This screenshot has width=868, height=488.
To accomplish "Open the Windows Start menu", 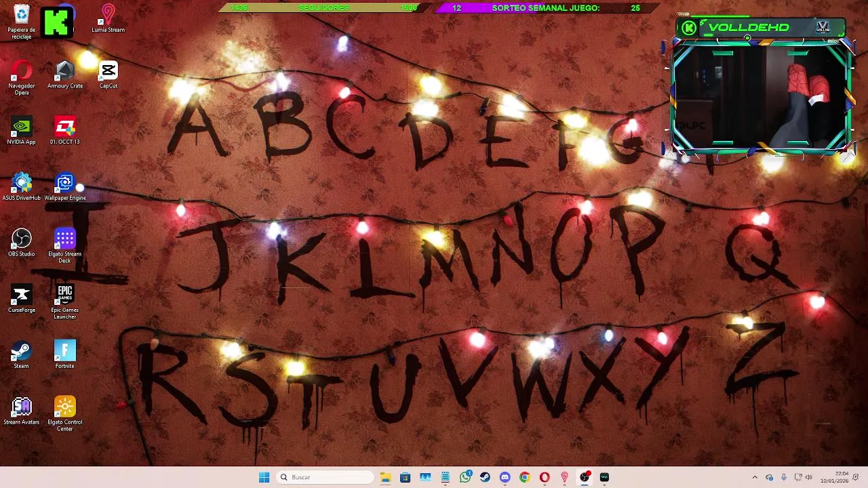I will point(264,477).
